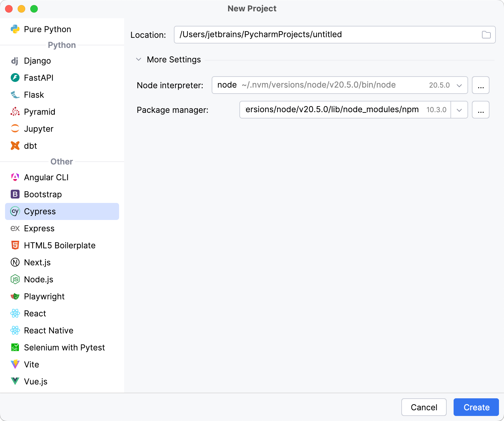Select the Bootstrap icon

pos(15,194)
